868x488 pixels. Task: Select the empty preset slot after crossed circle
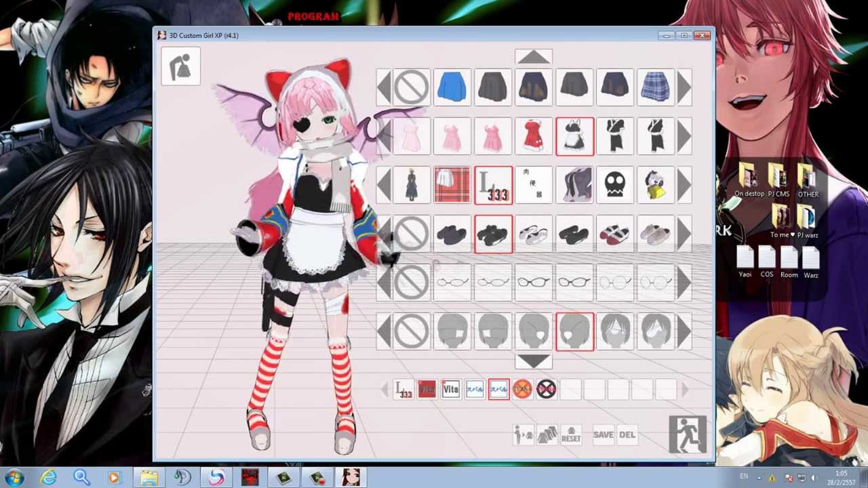pos(571,389)
